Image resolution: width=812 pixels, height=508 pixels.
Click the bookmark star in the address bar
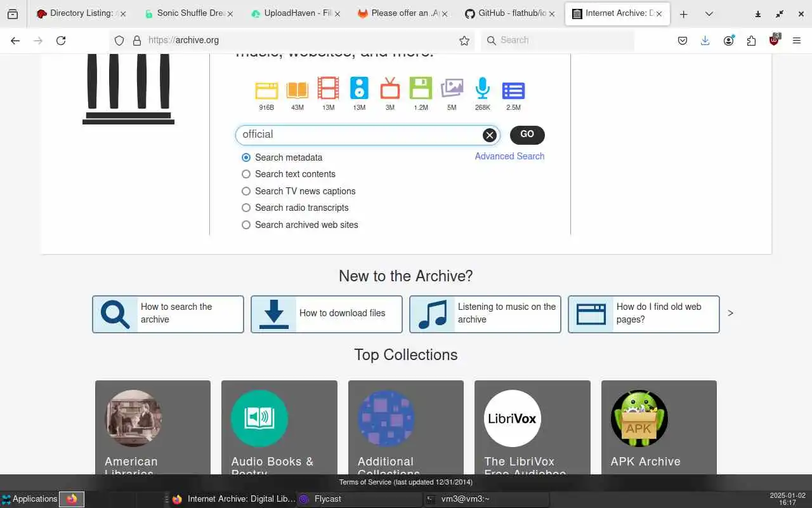pos(464,41)
